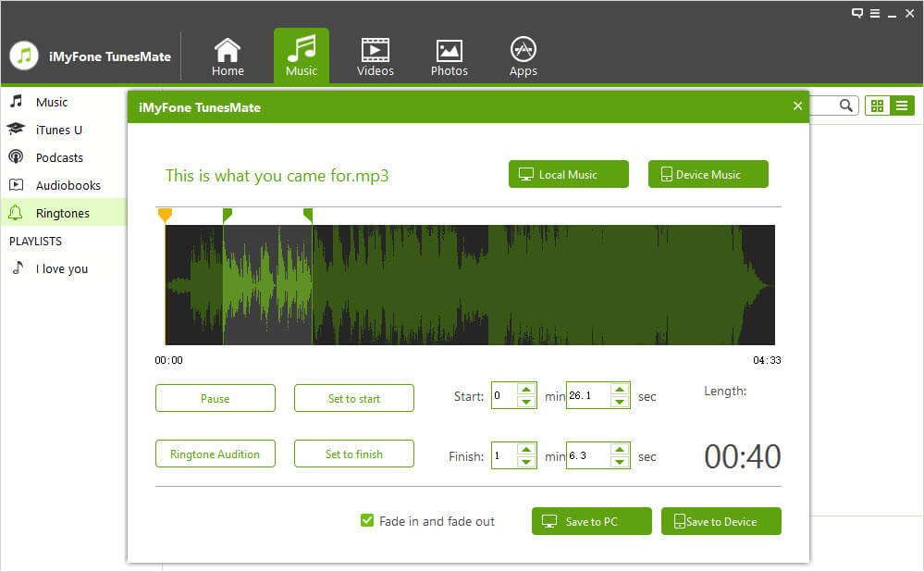Click the Start seconds field showing 26.1
Image resolution: width=924 pixels, height=572 pixels.
588,396
